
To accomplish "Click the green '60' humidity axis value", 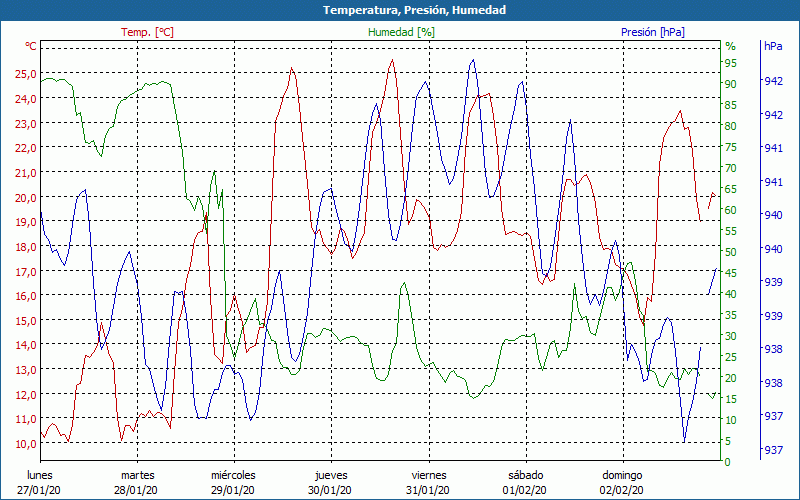I will click(731, 210).
